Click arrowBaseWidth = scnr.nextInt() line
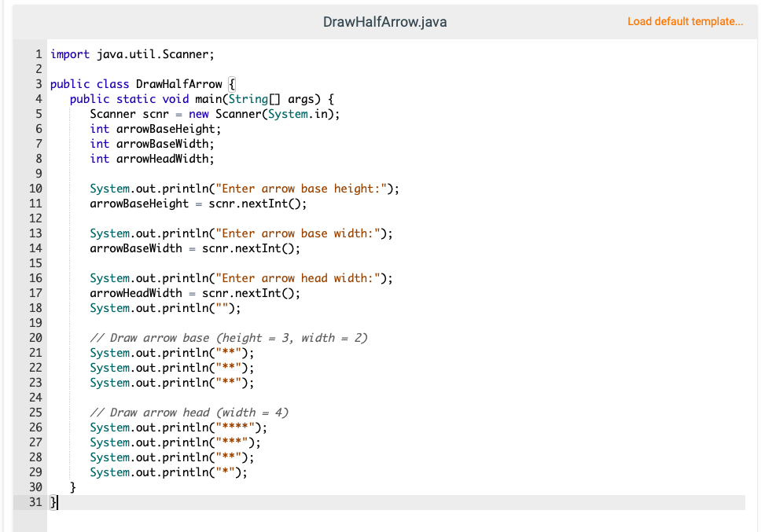 point(195,248)
